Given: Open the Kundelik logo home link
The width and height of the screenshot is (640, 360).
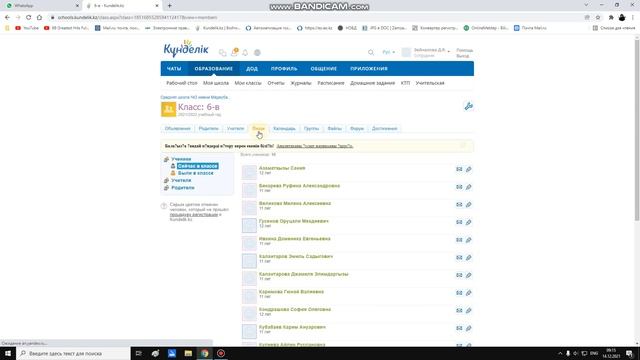Looking at the screenshot, I should 186,49.
